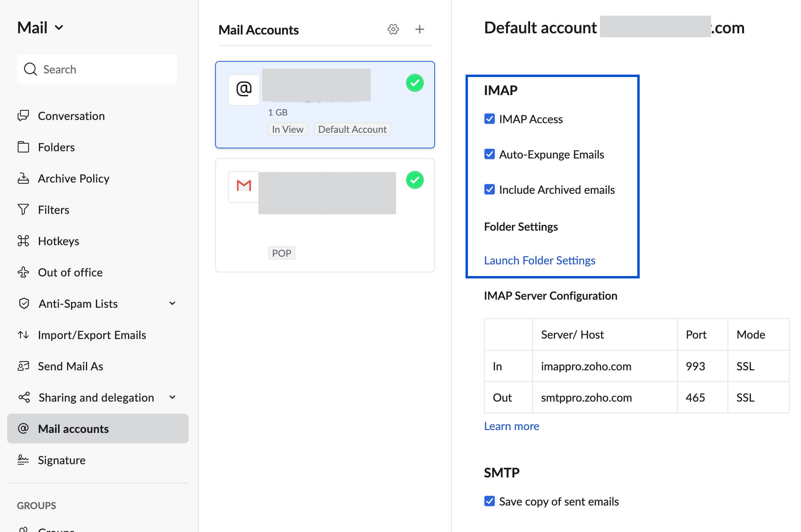
Task: Uncheck Auto-Expunge Emails
Action: pos(489,154)
